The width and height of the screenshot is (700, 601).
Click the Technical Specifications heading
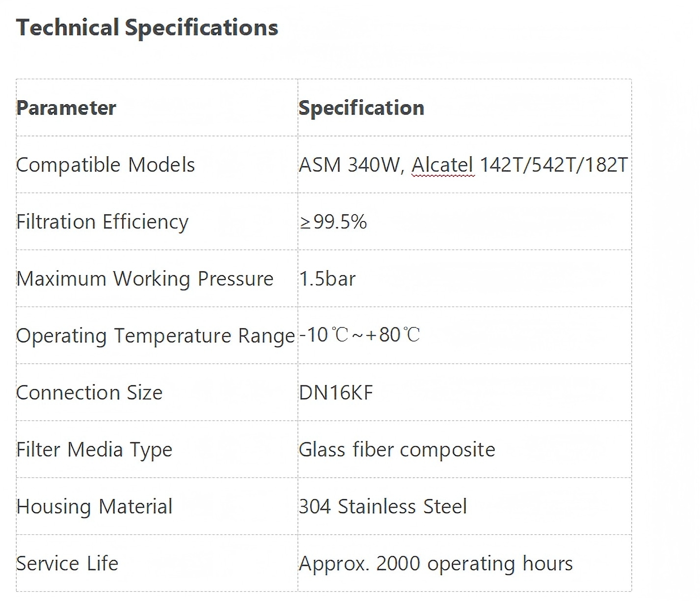pyautogui.click(x=147, y=27)
